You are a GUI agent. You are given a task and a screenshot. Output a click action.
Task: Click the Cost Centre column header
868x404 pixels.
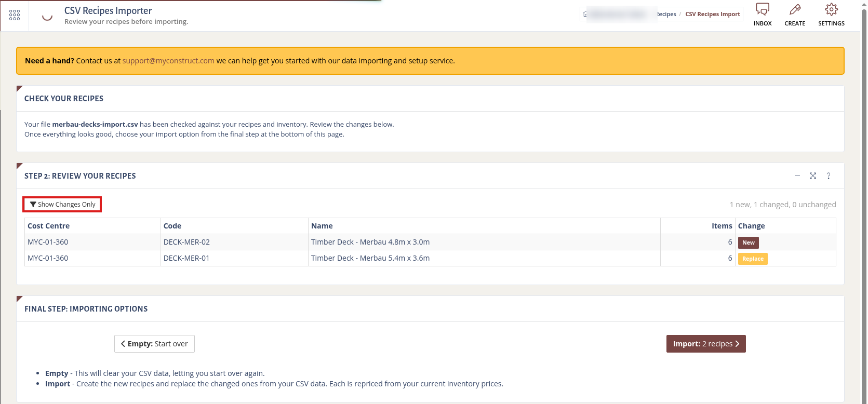(92, 226)
